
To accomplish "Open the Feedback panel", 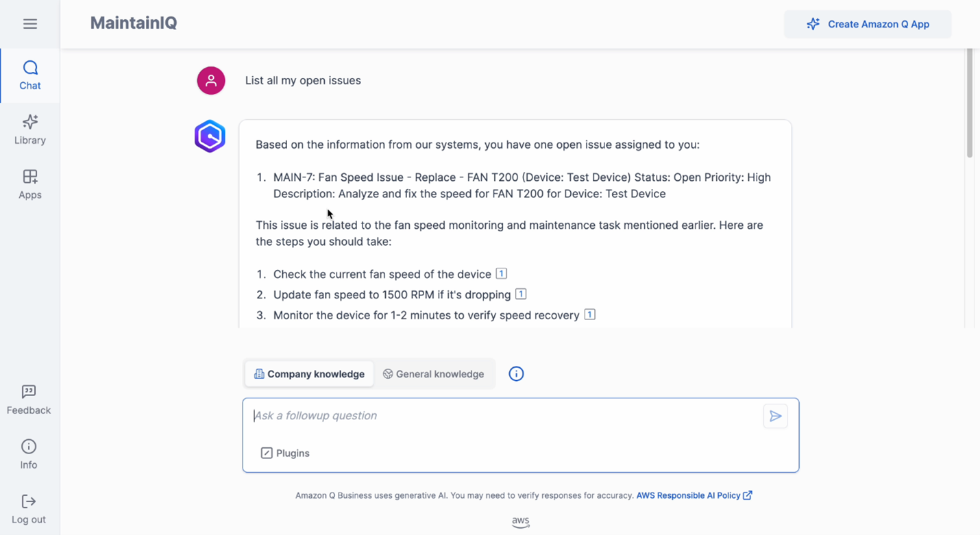I will [29, 400].
